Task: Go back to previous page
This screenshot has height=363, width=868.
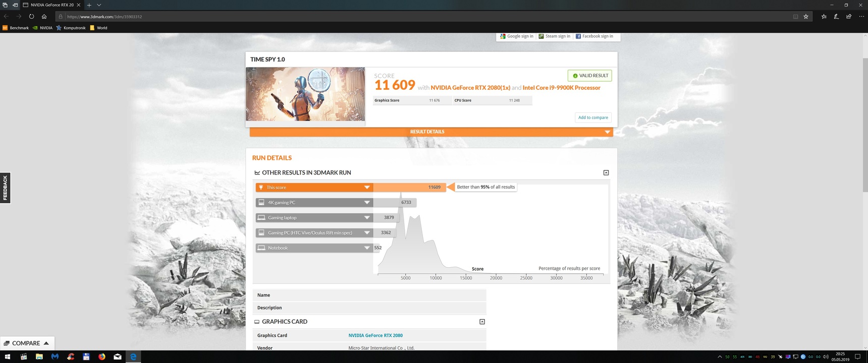Action: click(7, 16)
